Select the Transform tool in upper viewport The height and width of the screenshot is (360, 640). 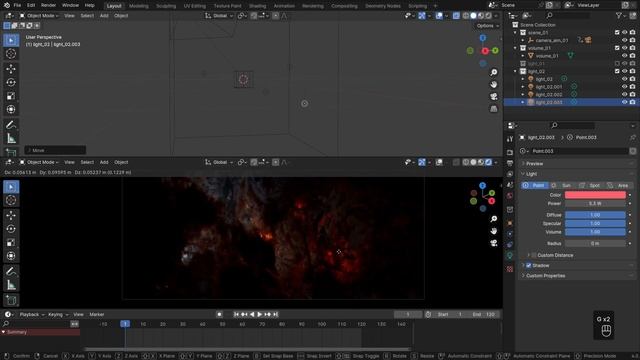pos(11,109)
